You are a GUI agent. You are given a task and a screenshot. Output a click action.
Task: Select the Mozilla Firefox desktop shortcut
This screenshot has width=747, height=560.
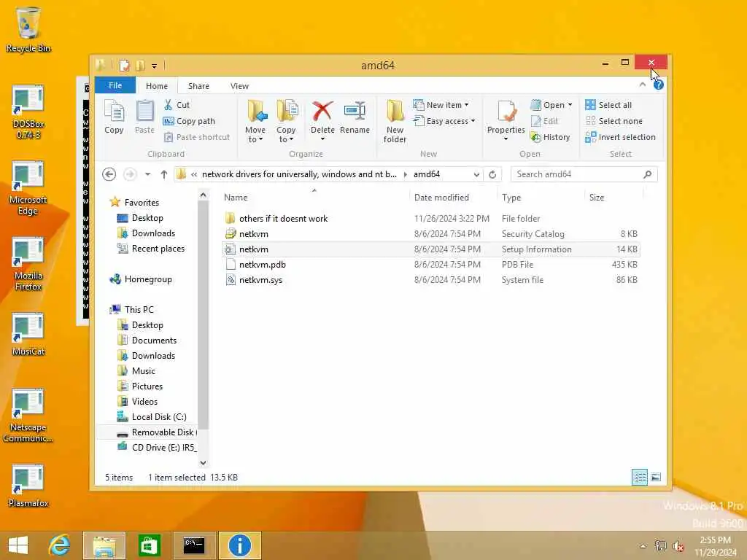(x=28, y=264)
